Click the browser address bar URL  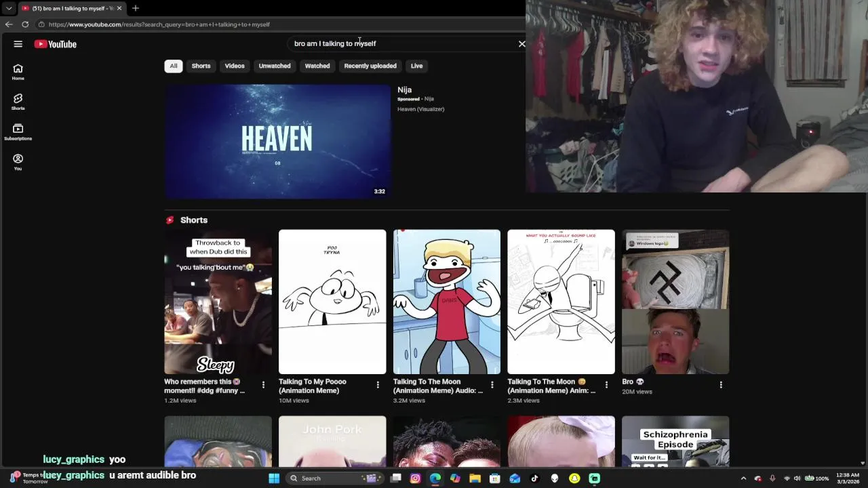tap(159, 24)
